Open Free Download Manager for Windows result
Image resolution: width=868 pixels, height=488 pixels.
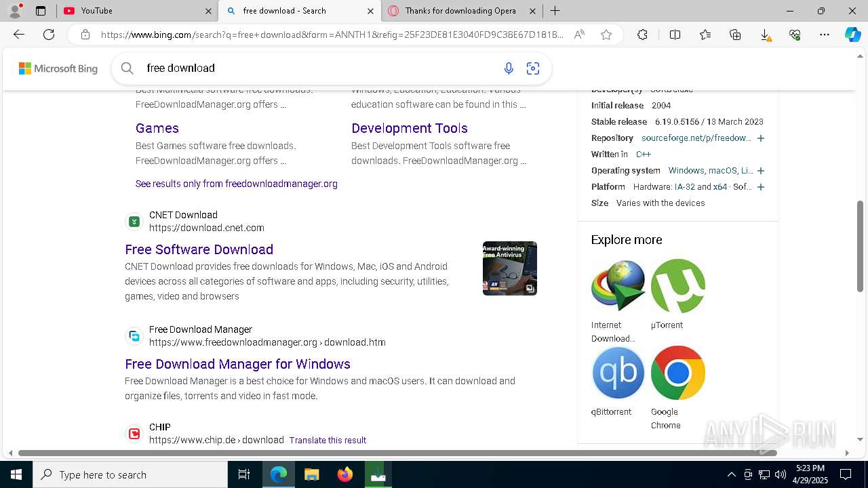click(x=238, y=364)
